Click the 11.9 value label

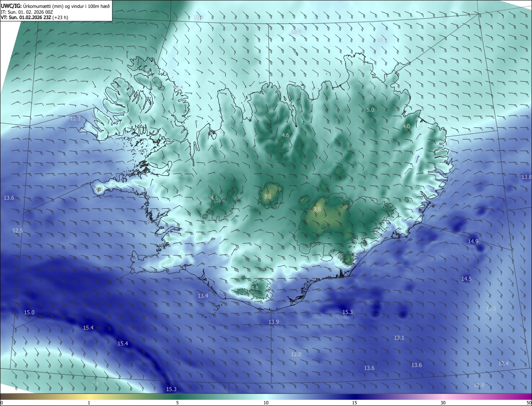pos(479,385)
